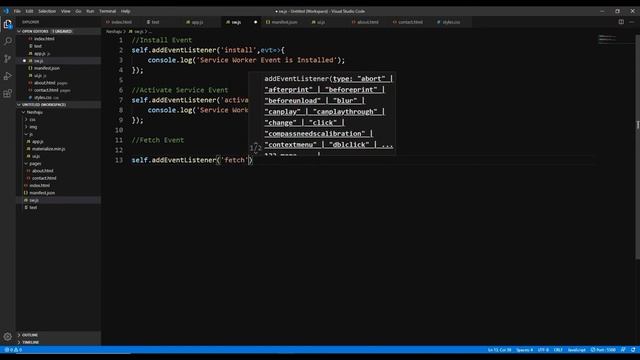Image resolution: width=640 pixels, height=360 pixels.
Task: Open the Terminal menu
Action: pyautogui.click(x=108, y=11)
